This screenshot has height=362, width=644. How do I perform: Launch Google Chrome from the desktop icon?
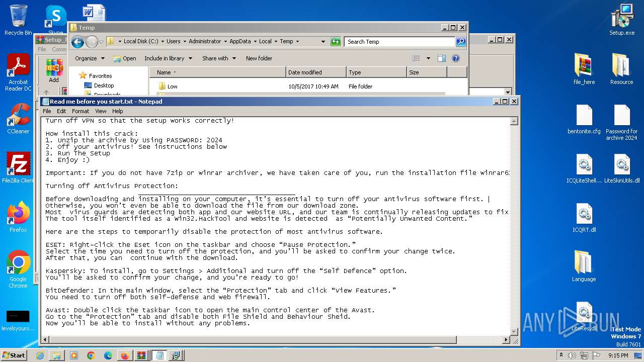click(x=18, y=269)
